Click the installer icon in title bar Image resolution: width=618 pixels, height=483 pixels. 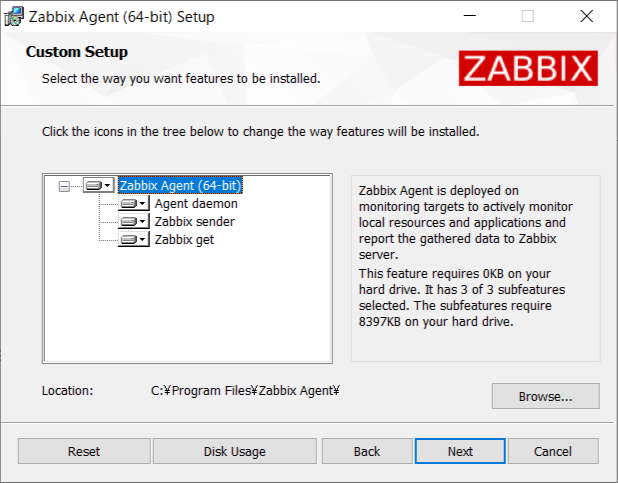[x=14, y=17]
